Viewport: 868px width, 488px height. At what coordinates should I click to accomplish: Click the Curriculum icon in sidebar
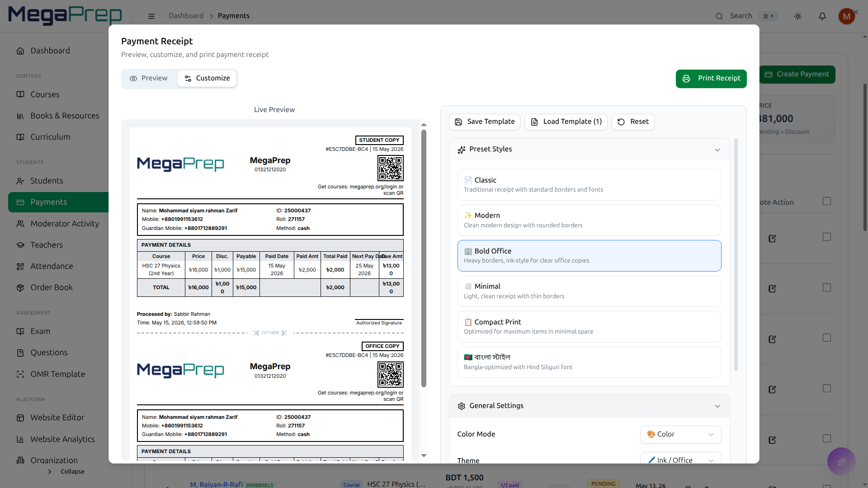point(20,137)
